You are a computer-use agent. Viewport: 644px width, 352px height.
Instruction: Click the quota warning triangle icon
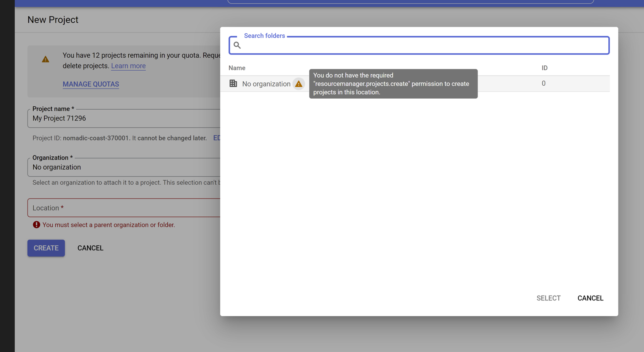[x=45, y=60]
